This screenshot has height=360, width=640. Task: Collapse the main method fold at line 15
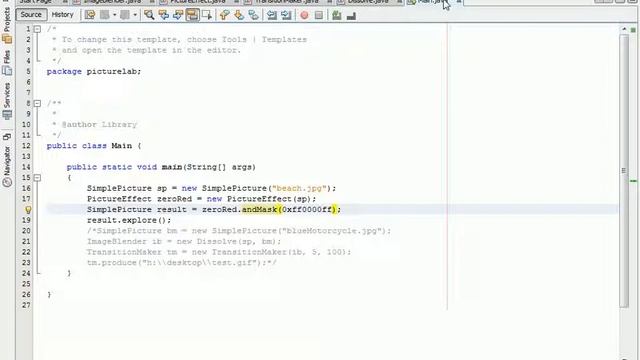pos(37,178)
